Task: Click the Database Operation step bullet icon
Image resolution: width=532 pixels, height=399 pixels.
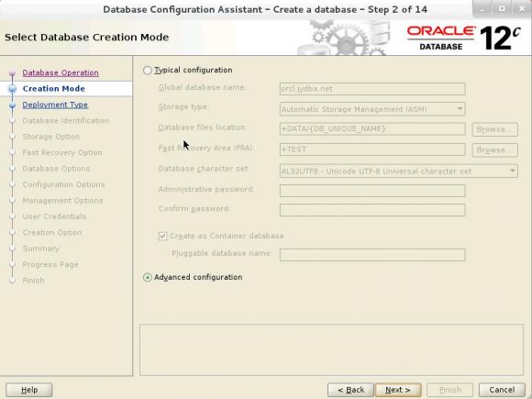Action: [13, 73]
